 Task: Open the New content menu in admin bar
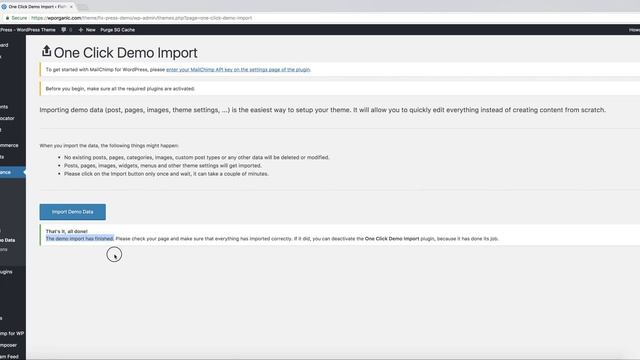point(87,30)
